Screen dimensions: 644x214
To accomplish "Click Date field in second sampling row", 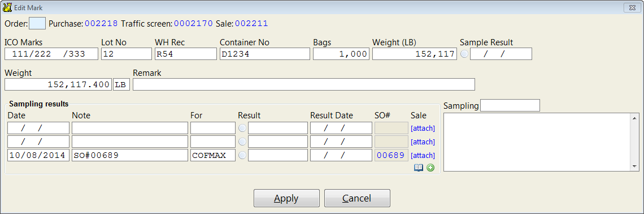I will (x=38, y=142).
